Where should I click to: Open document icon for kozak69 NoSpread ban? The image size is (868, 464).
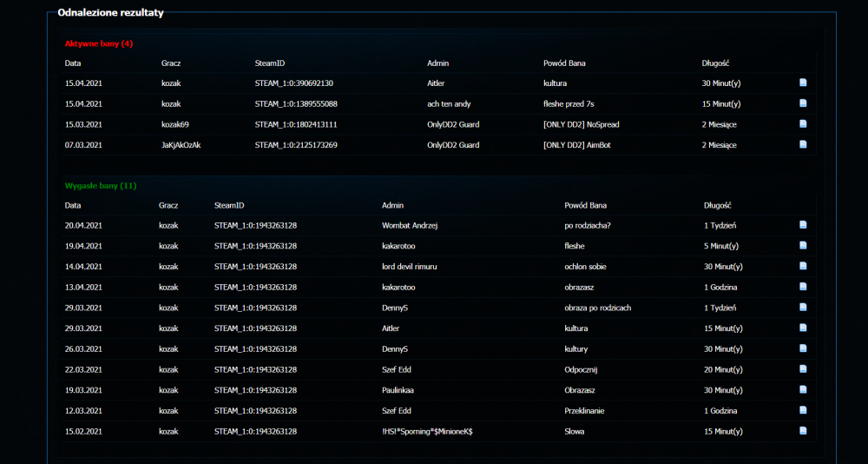click(803, 124)
